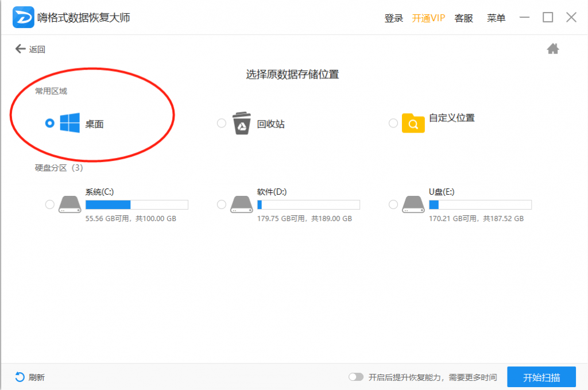Toggle the enhanced recovery switch
The image size is (588, 390).
coord(356,377)
